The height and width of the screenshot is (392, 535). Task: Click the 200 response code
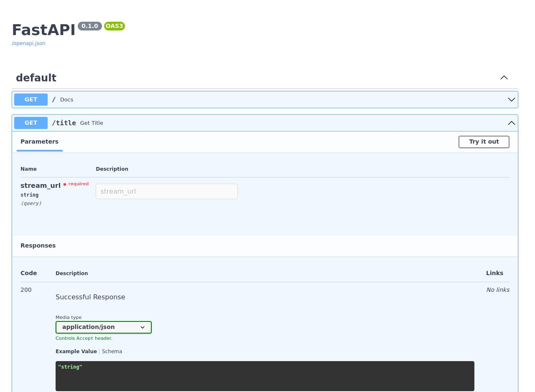[x=26, y=290]
